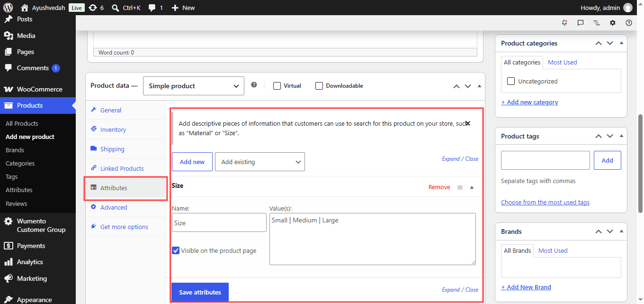The width and height of the screenshot is (644, 304).
Task: Click the product type help tooltip icon
Action: [x=254, y=85]
